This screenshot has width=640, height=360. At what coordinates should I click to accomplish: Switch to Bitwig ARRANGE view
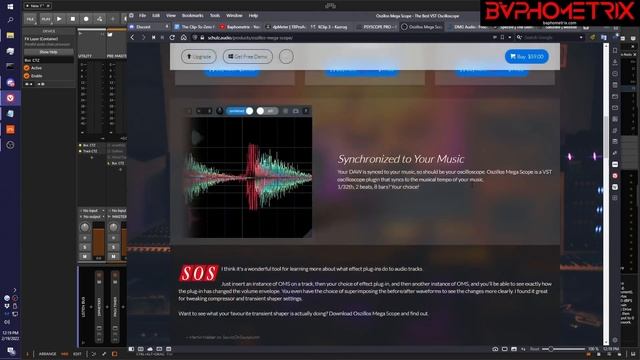pos(47,354)
